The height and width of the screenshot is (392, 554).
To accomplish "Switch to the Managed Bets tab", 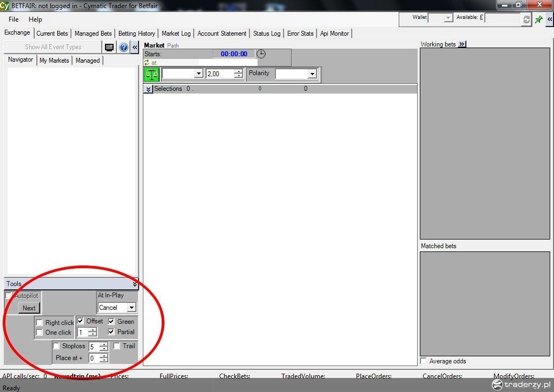I will tap(93, 34).
